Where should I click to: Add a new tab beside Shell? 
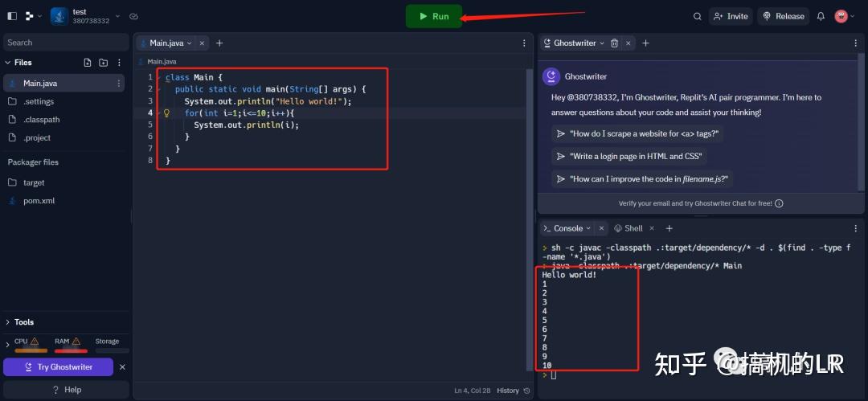669,228
